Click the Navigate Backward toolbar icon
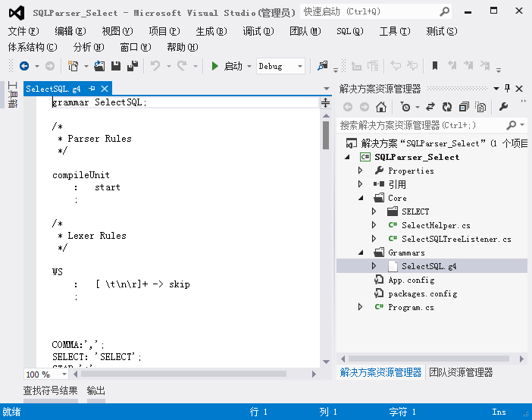The width and height of the screenshot is (532, 420). pos(24,66)
